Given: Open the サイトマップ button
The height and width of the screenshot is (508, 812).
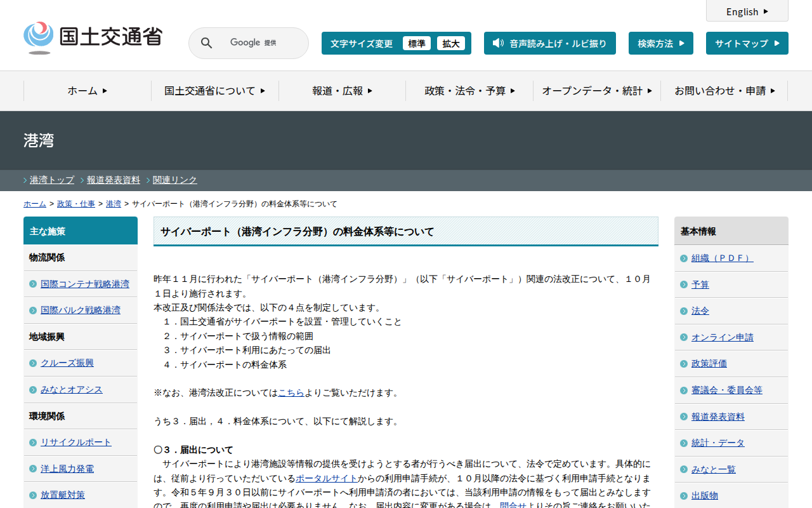Looking at the screenshot, I should [x=747, y=43].
